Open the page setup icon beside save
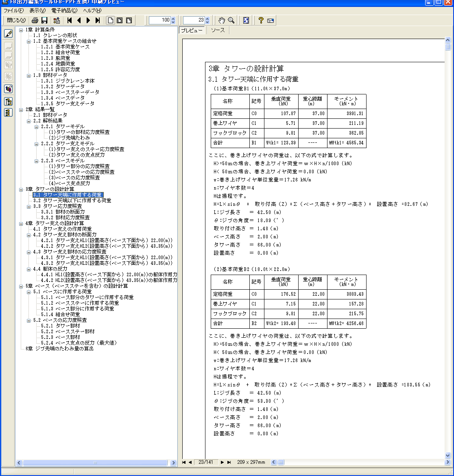Screen dimensions: 454x476 pos(57,20)
